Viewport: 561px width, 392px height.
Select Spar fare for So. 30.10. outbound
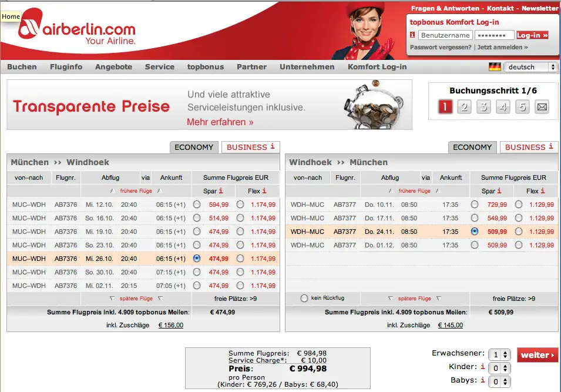(197, 272)
